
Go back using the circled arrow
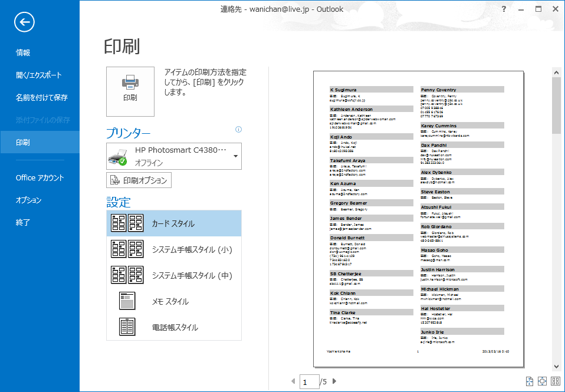[x=25, y=22]
